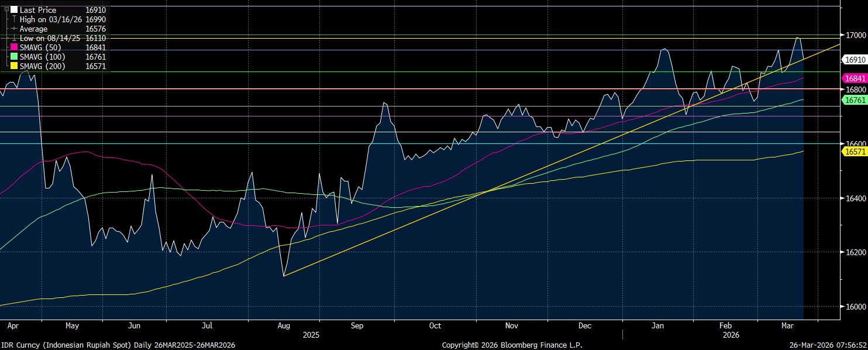Click the IDR Curncy chart title text
The image size is (868, 350).
click(118, 345)
